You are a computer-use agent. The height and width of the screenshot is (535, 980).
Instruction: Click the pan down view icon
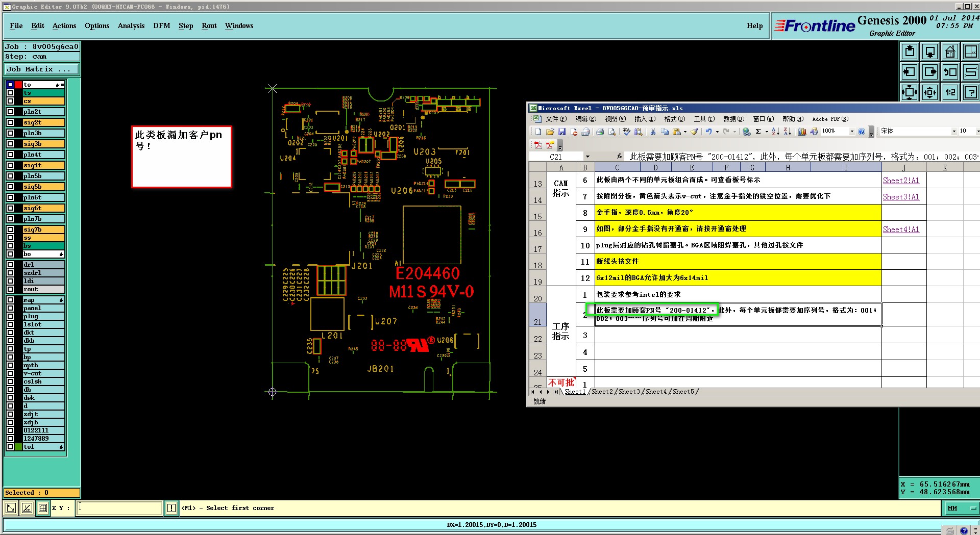(x=930, y=52)
